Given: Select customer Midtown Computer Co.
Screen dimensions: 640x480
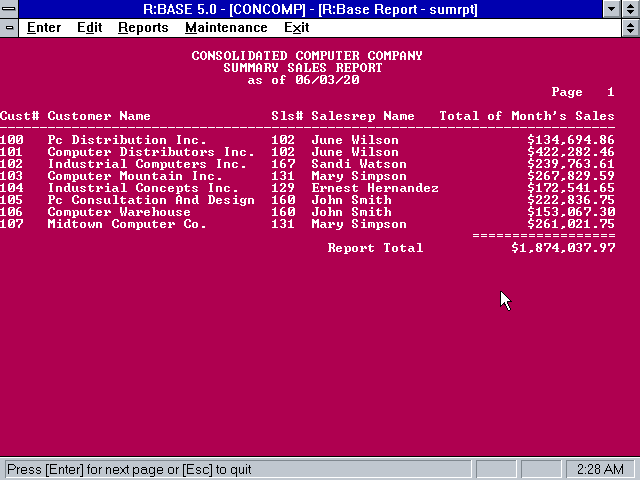Looking at the screenshot, I should tap(127, 224).
